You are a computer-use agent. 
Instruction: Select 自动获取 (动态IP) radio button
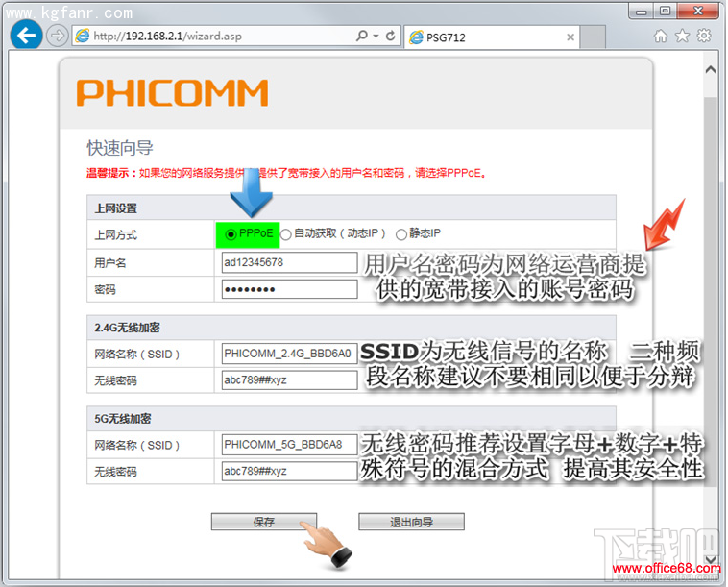[286, 234]
